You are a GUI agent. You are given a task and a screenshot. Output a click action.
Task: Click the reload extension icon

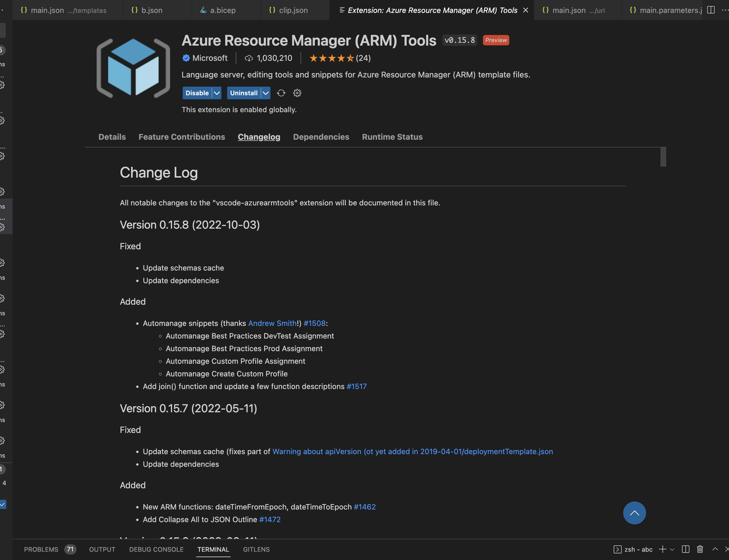(x=281, y=93)
